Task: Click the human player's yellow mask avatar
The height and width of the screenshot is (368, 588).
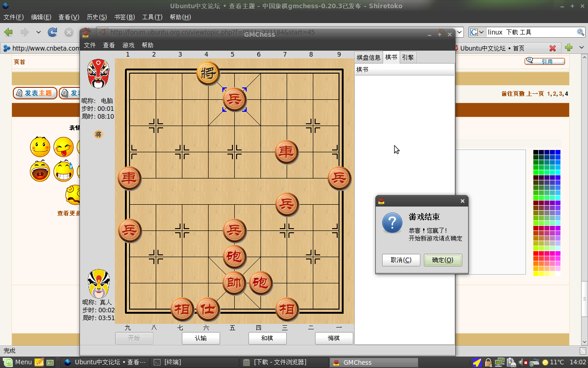Action: point(98,284)
